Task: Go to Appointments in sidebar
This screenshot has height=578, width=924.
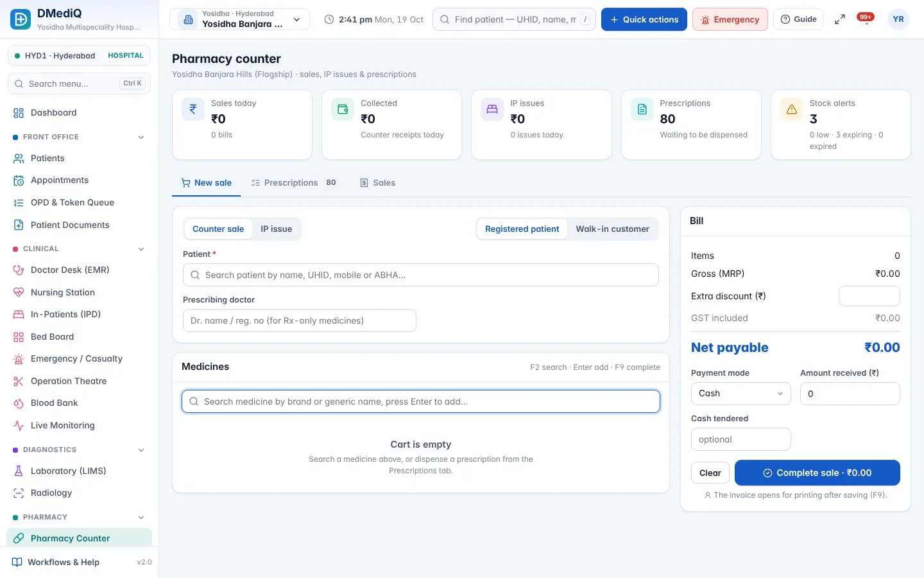Action: click(x=79, y=180)
